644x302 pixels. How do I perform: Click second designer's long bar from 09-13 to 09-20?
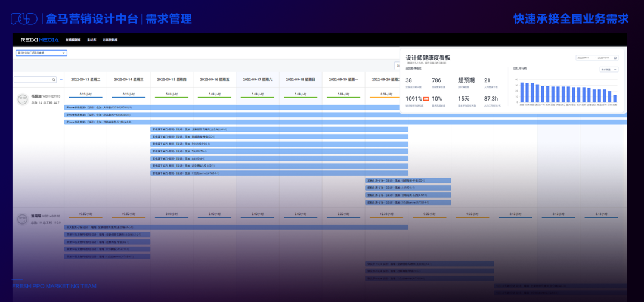[236, 227]
